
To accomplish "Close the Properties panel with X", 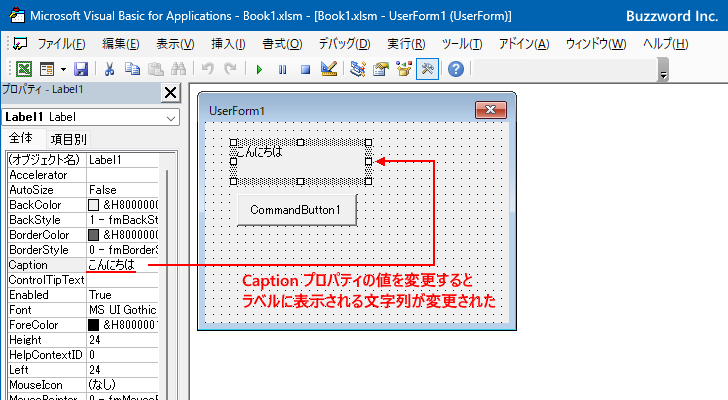I will [x=170, y=93].
